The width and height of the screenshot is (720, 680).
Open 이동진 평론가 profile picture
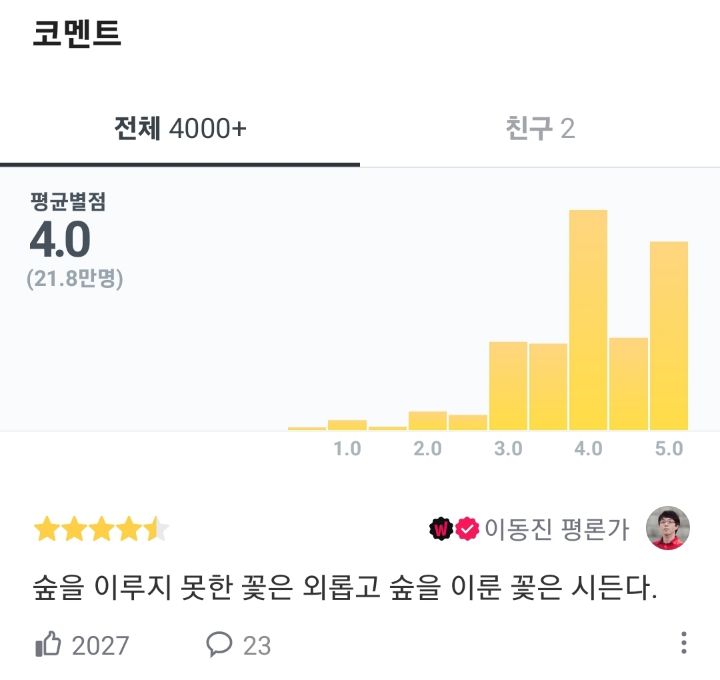tap(668, 528)
